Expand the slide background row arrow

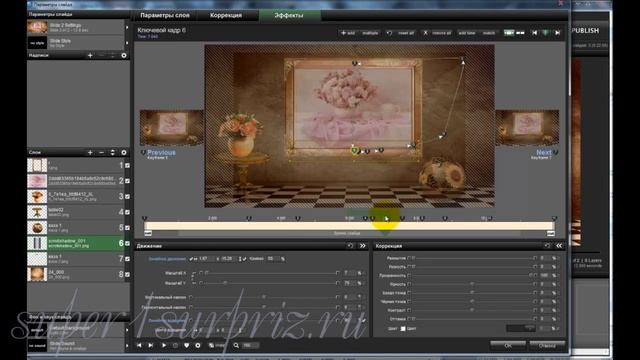(127, 330)
